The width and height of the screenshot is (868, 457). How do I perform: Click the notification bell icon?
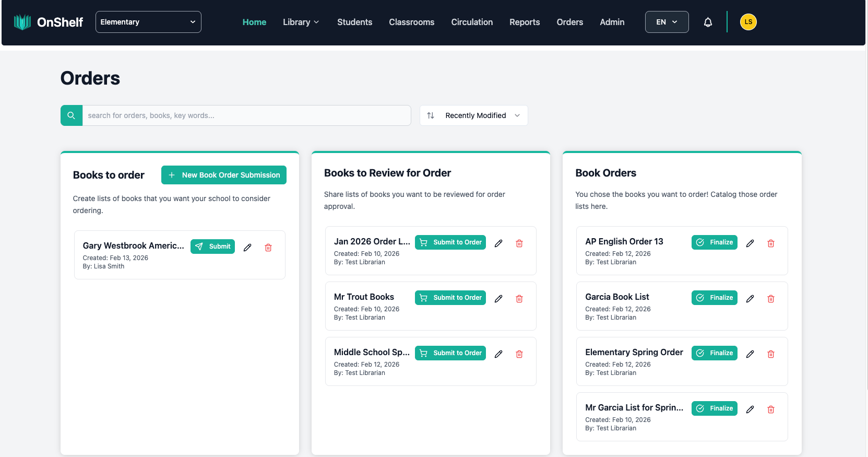click(708, 22)
